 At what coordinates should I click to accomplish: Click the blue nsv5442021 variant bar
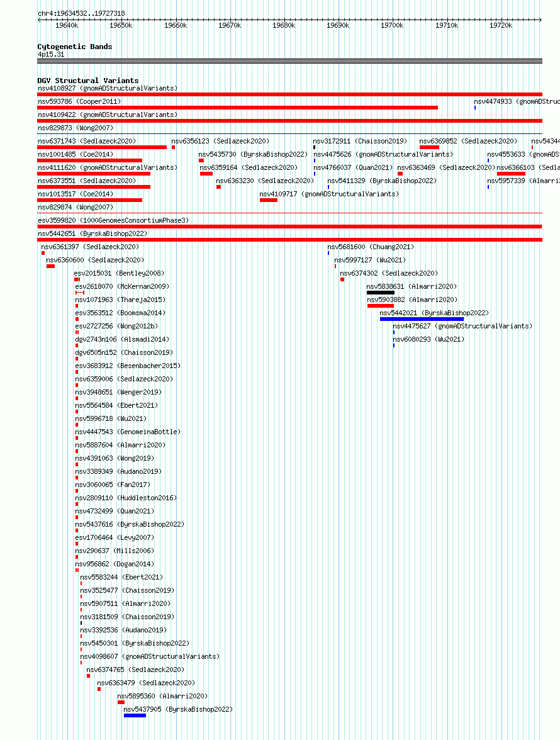click(x=422, y=319)
